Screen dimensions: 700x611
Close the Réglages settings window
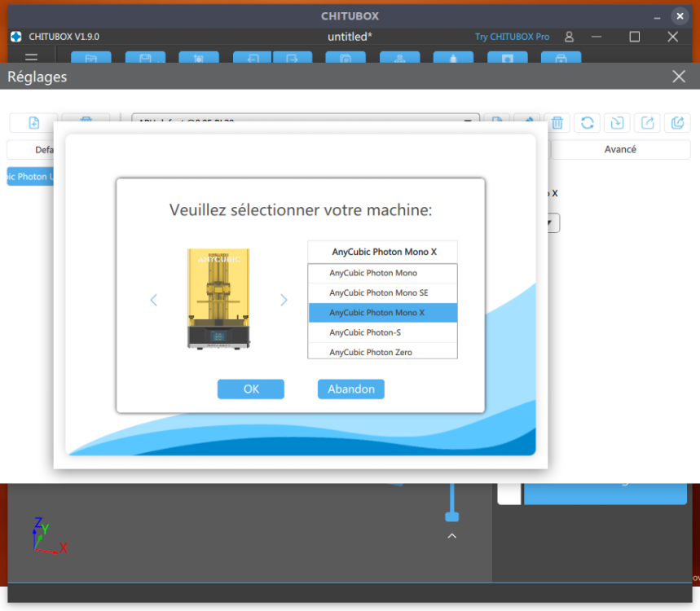click(x=679, y=77)
